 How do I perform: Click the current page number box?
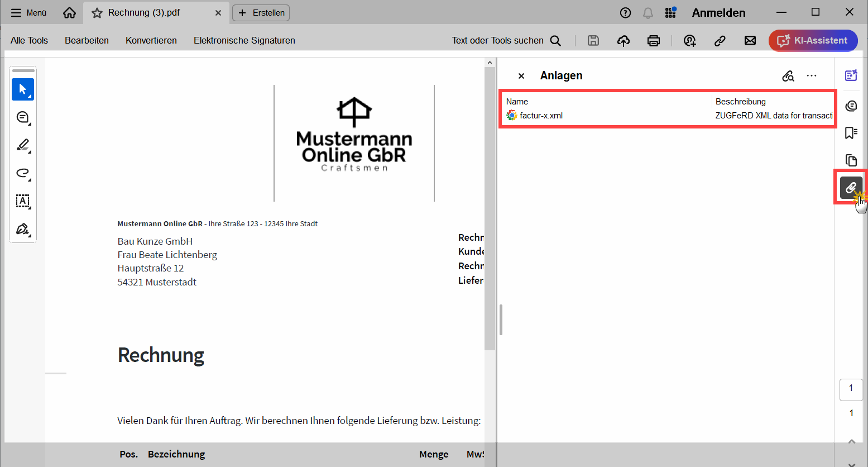pos(851,389)
